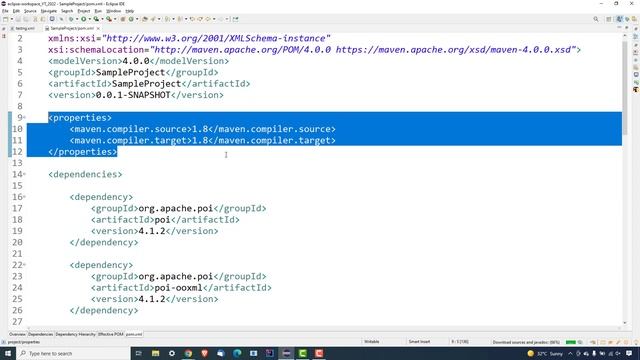Click the Coverage run toolbar icon
Viewport: 640px width, 360px height.
[x=96, y=19]
